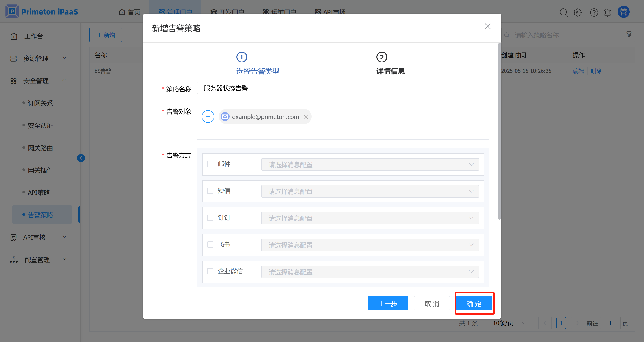Tick the 企业微信 alarm method checkbox

210,272
